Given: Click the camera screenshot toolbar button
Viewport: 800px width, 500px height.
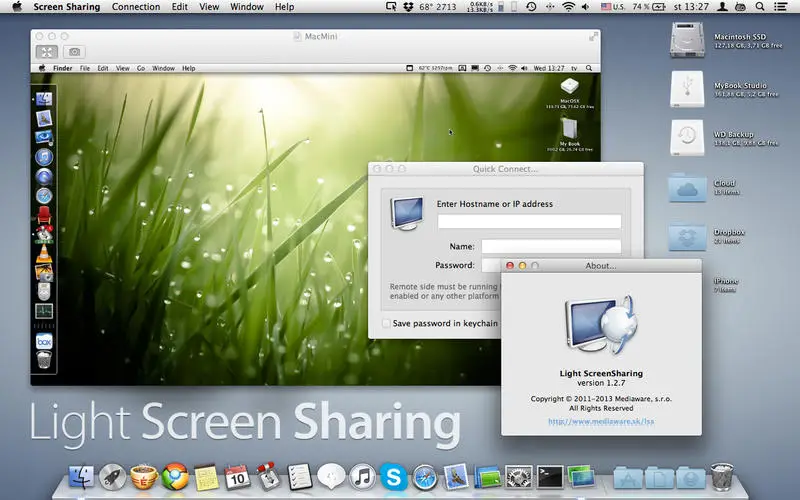Looking at the screenshot, I should [x=75, y=51].
